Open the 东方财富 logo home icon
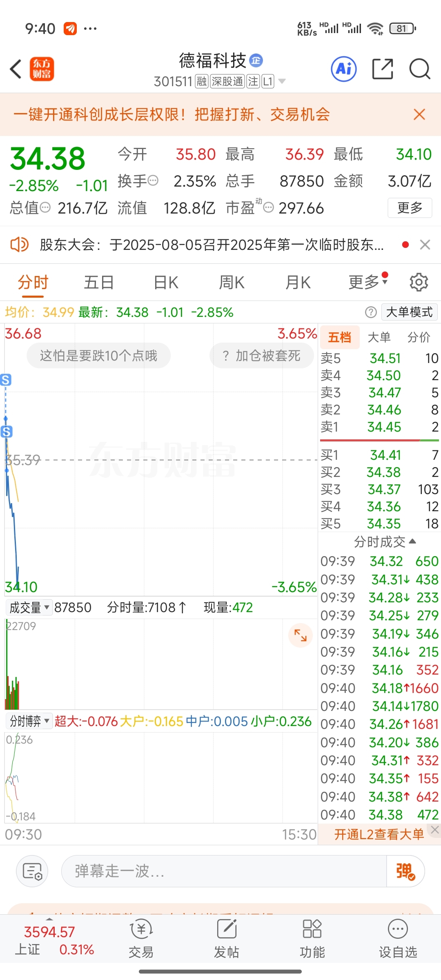The image size is (441, 980). 42,69
